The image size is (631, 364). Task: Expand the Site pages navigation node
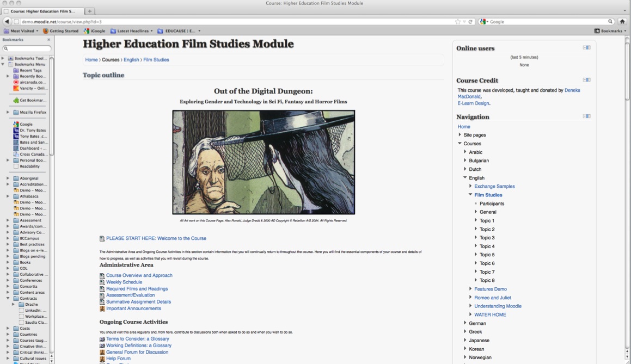[x=460, y=135]
